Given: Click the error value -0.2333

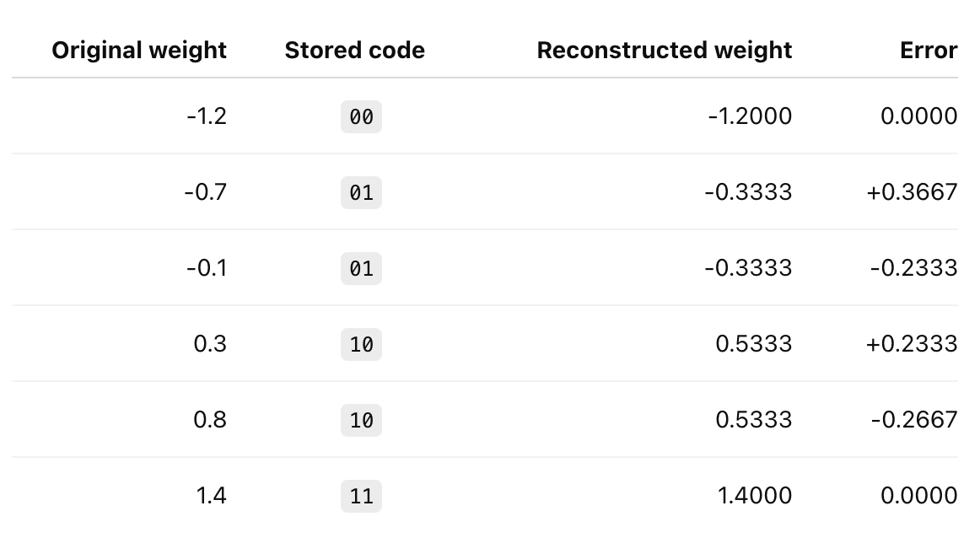Looking at the screenshot, I should [913, 268].
